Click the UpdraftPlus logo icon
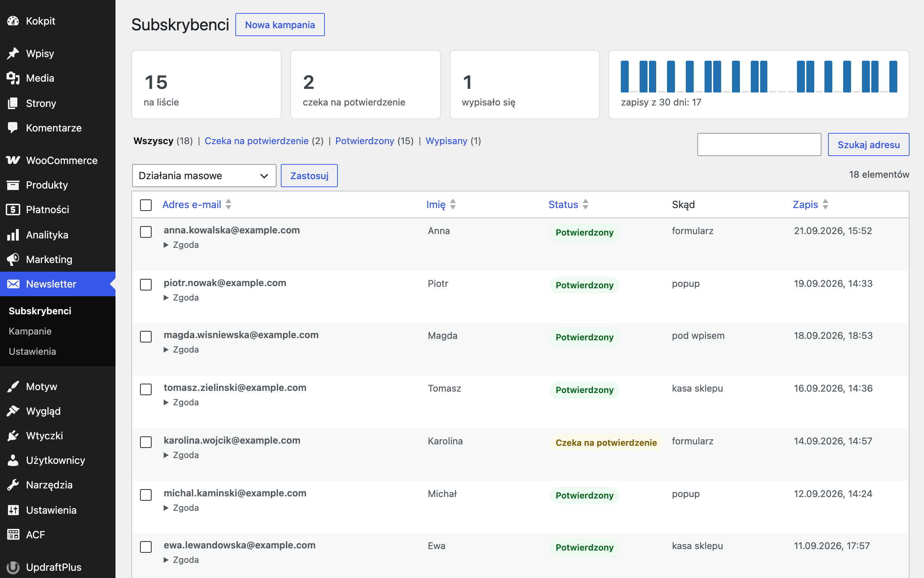 [13, 567]
